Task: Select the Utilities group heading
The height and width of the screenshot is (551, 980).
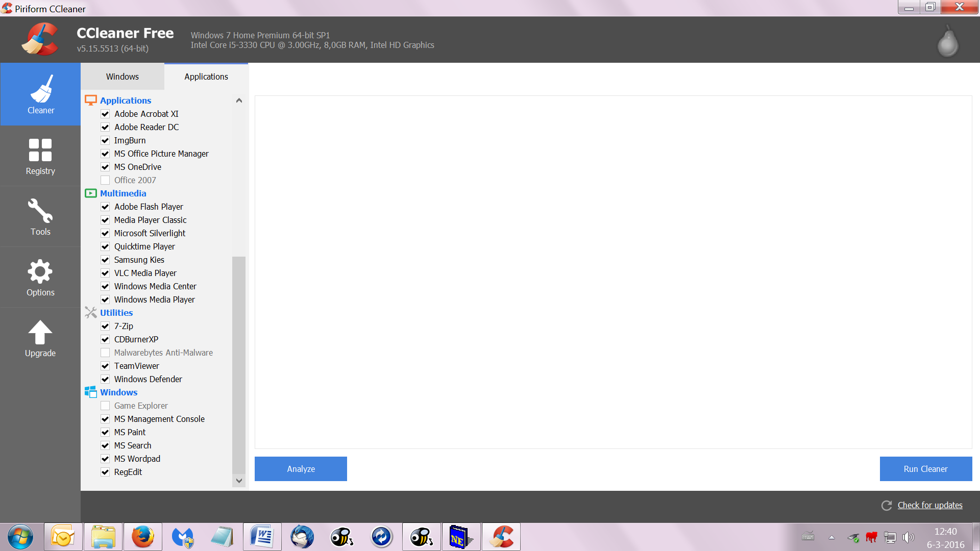Action: point(116,313)
